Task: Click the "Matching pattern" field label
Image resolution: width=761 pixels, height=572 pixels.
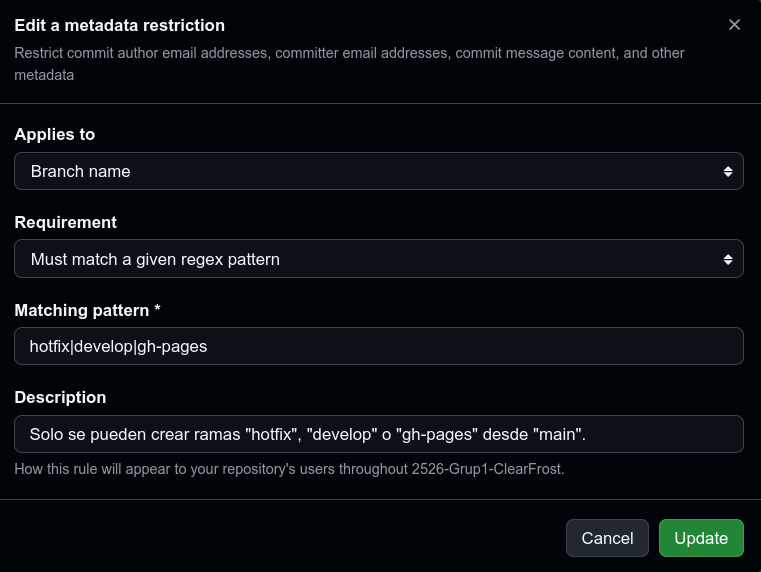Action: pyautogui.click(x=80, y=310)
